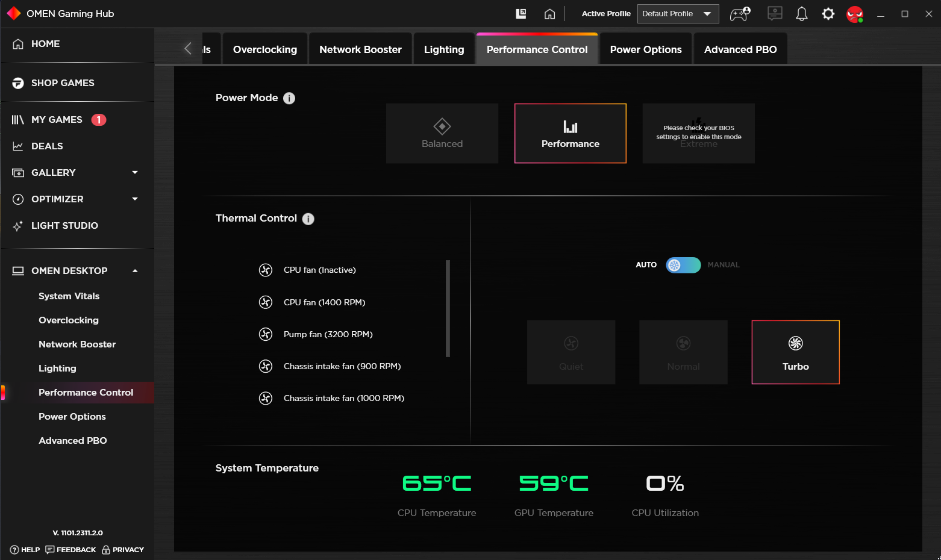
Task: Open the library icon in title bar
Action: (521, 13)
